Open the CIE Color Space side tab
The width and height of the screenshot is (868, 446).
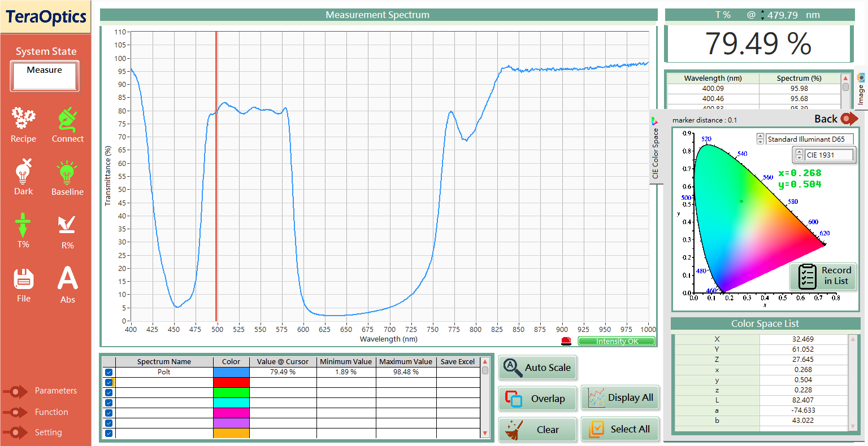click(656, 150)
